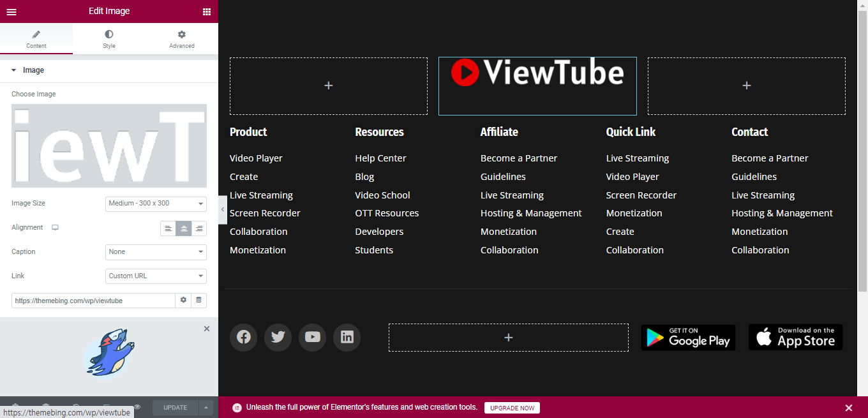Click the Developers link
The width and height of the screenshot is (868, 418).
coord(380,232)
